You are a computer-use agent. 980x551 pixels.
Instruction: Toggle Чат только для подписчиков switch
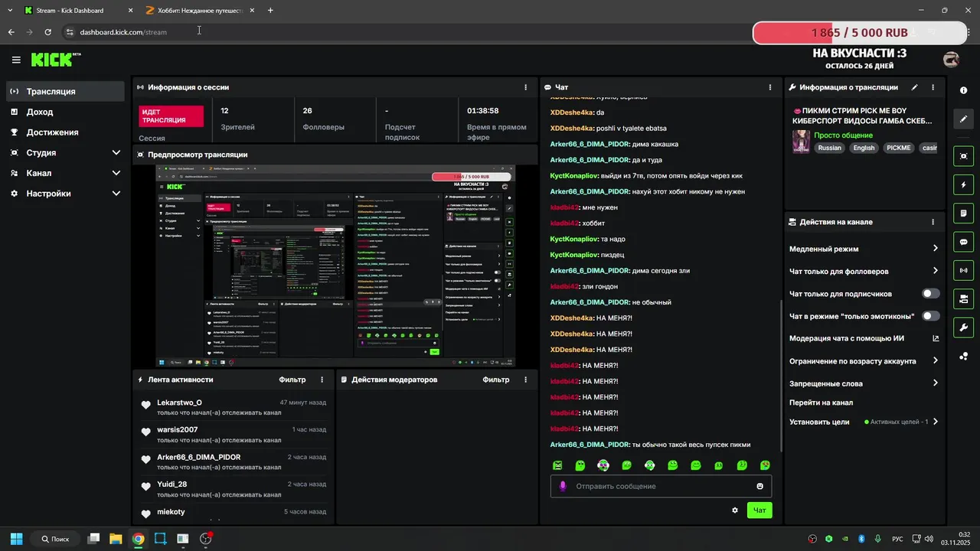931,293
